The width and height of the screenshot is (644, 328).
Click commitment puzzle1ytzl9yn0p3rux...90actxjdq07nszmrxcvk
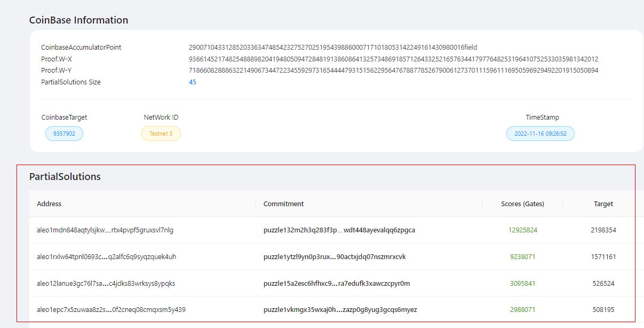pyautogui.click(x=335, y=257)
